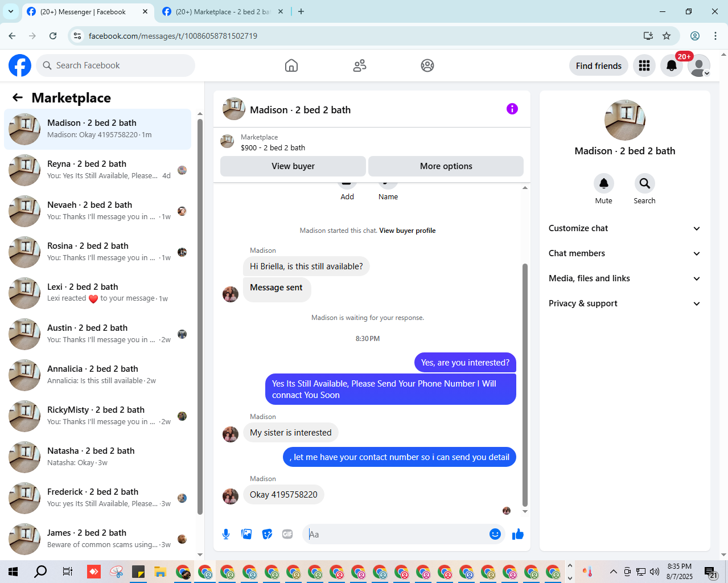
Task: Open Windows taskbar search
Action: [40, 572]
